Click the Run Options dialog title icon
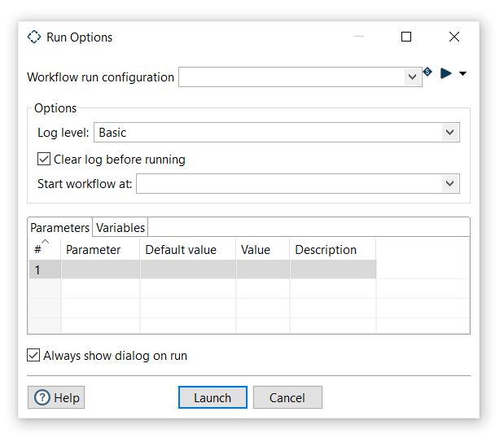504x438 pixels. [x=34, y=37]
